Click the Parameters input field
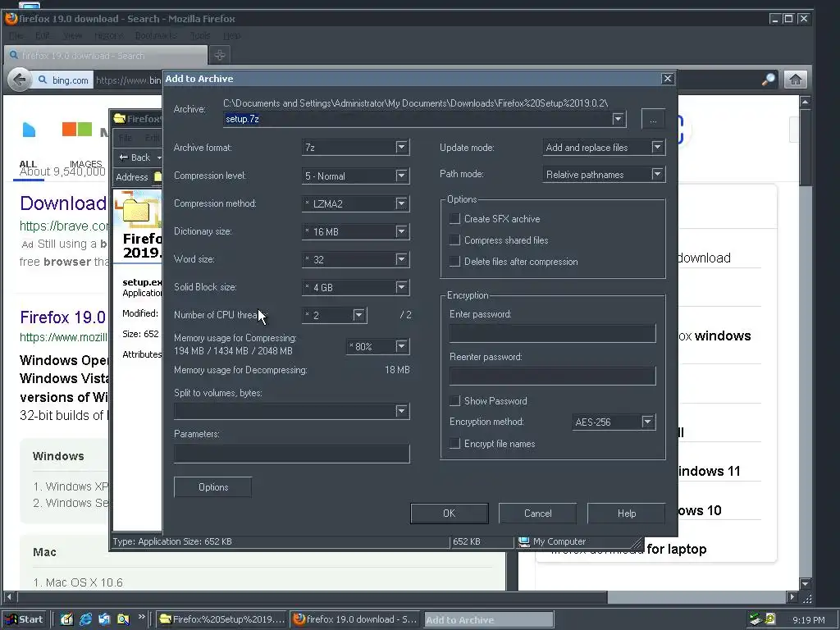 coord(292,453)
